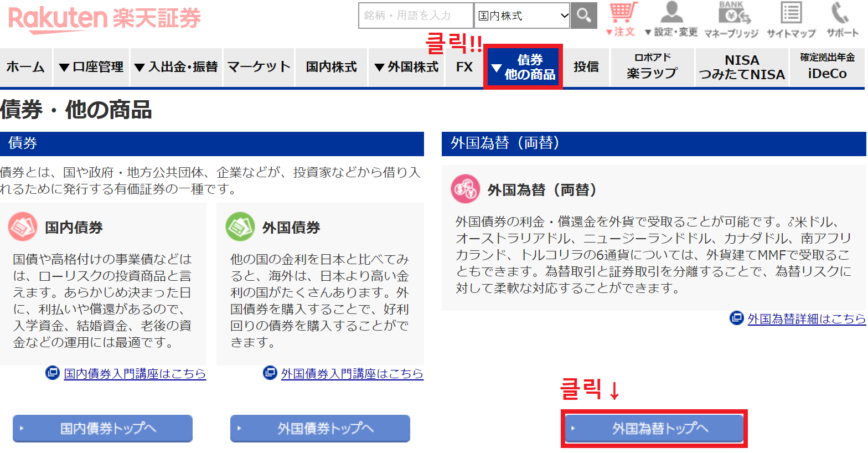
Task: Expand the 入出金・振替 menu
Action: (177, 67)
